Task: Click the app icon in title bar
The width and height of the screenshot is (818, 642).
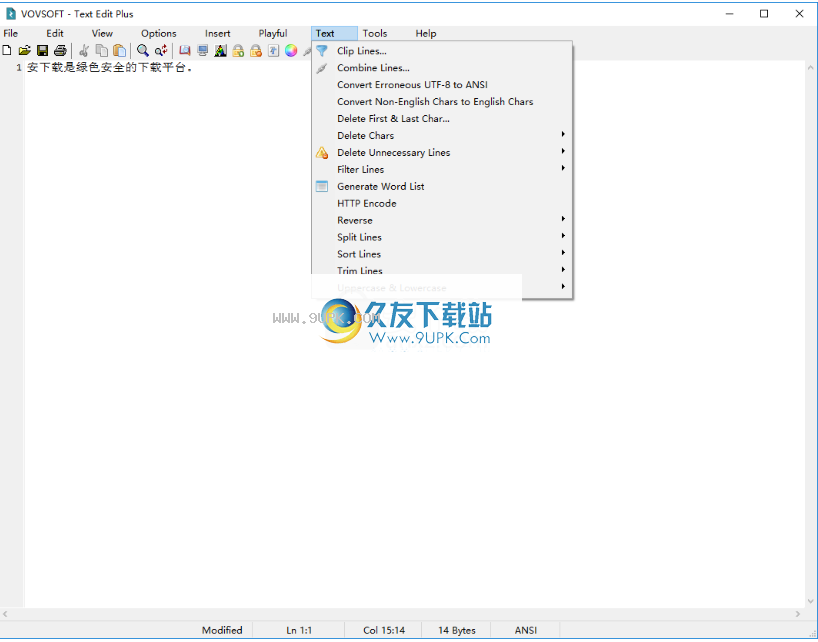Action: [10, 14]
